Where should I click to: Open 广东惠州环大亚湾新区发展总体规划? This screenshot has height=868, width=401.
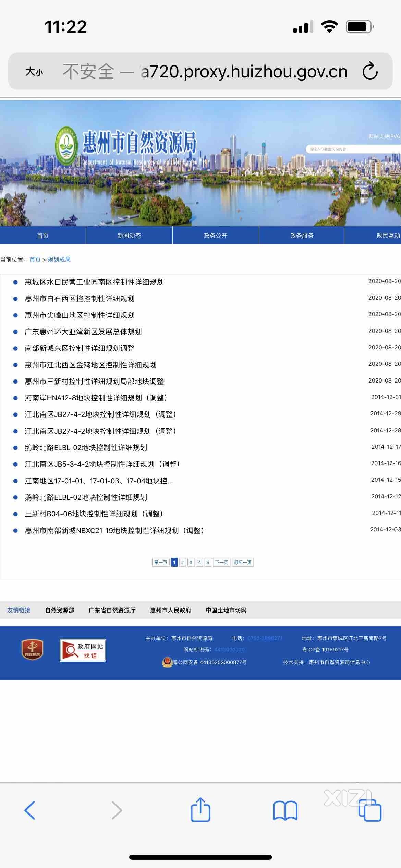point(83,331)
